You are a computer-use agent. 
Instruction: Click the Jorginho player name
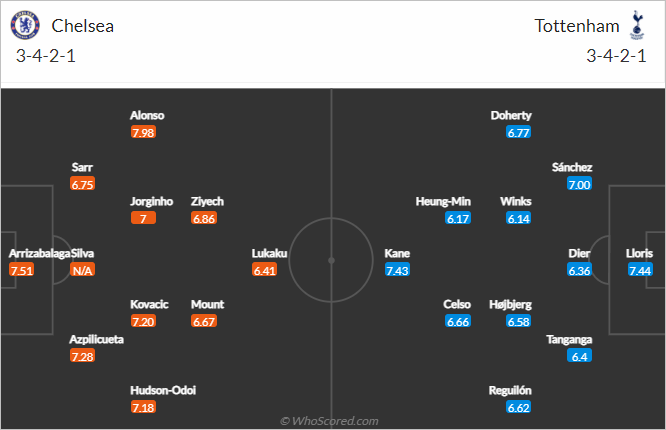151,201
